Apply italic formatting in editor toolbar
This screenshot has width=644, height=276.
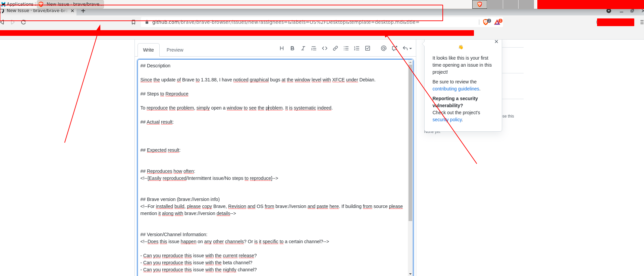[303, 48]
